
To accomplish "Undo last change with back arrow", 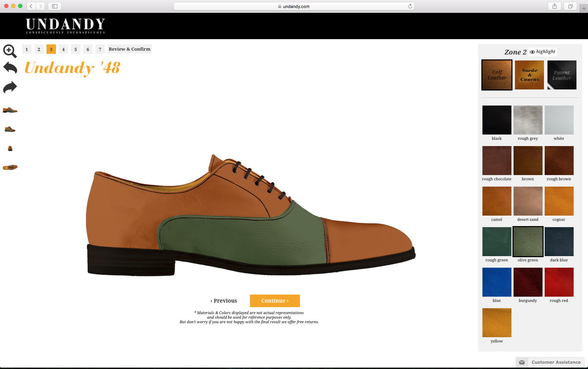I will [x=10, y=68].
